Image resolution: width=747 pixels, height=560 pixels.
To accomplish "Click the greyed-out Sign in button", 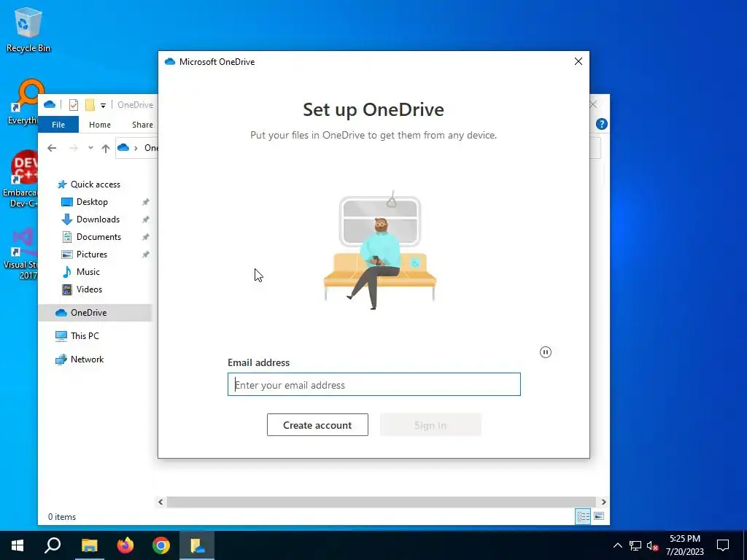I will coord(430,425).
